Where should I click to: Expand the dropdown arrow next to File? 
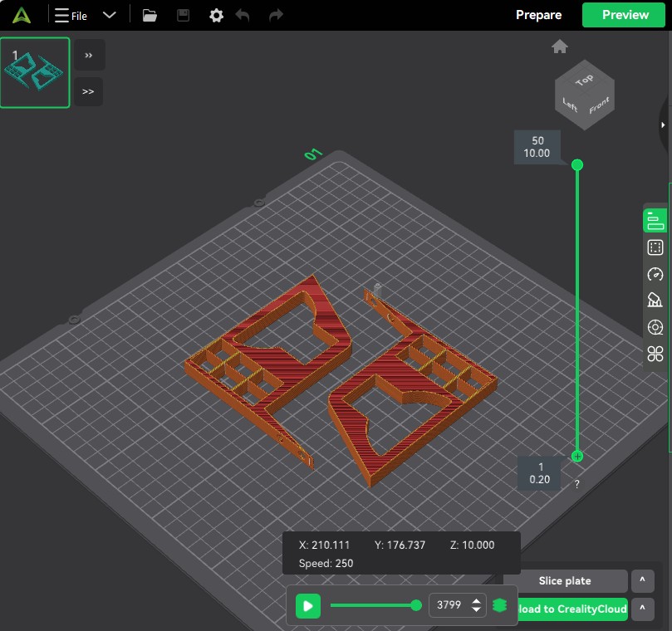click(109, 15)
